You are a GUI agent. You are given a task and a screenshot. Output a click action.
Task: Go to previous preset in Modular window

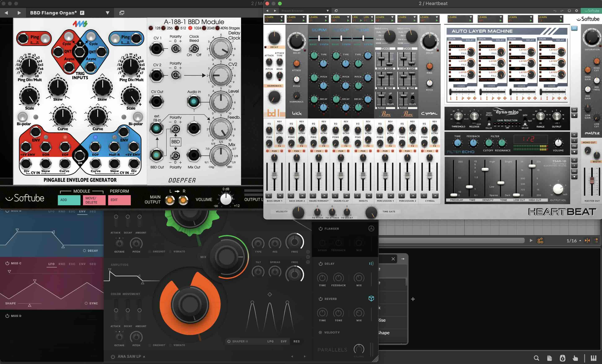pos(6,13)
